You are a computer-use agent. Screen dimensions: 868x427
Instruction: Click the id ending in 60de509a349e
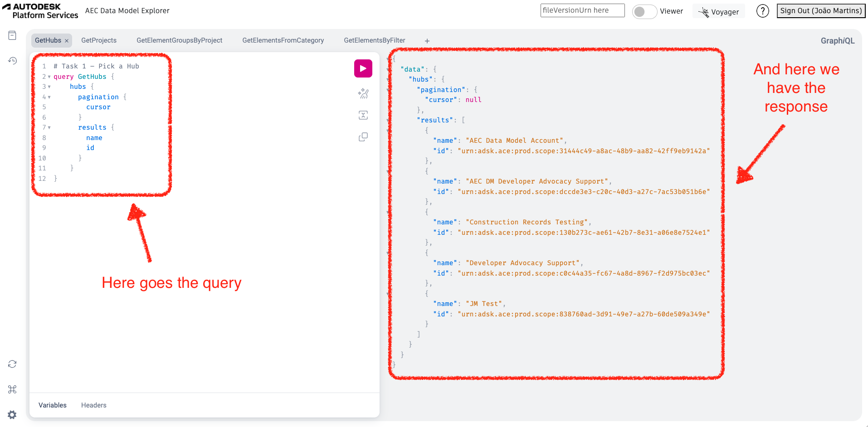point(584,314)
